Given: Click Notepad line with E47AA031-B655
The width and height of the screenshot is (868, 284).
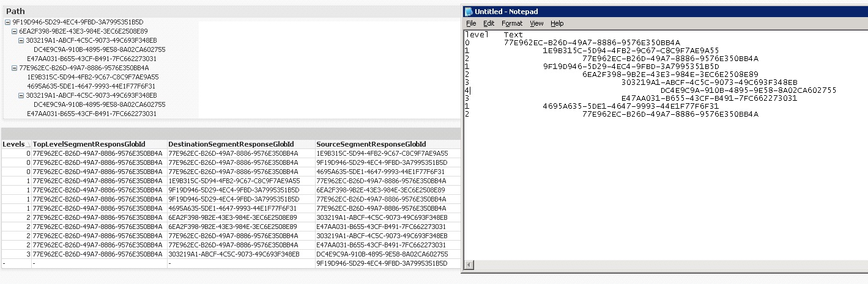Looking at the screenshot, I should (x=709, y=98).
